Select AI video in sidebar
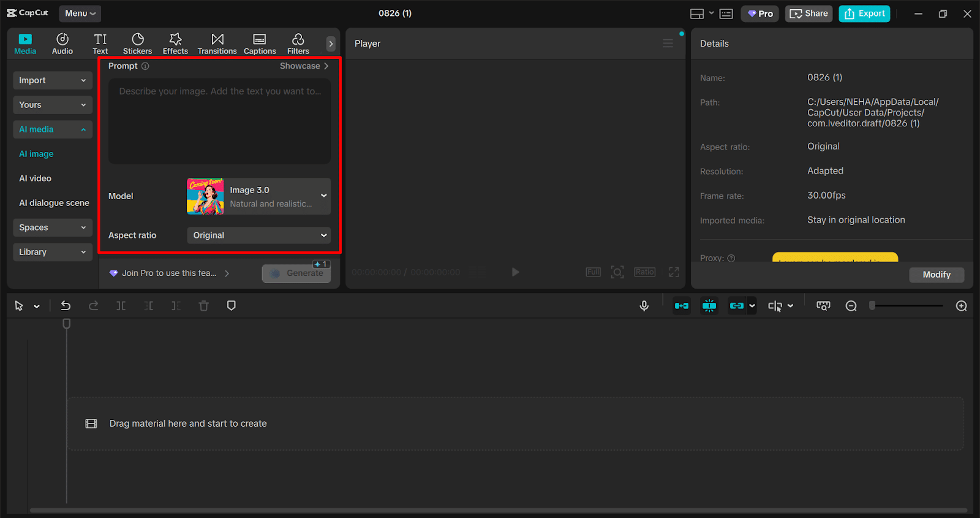Viewport: 980px width, 518px height. [x=36, y=178]
